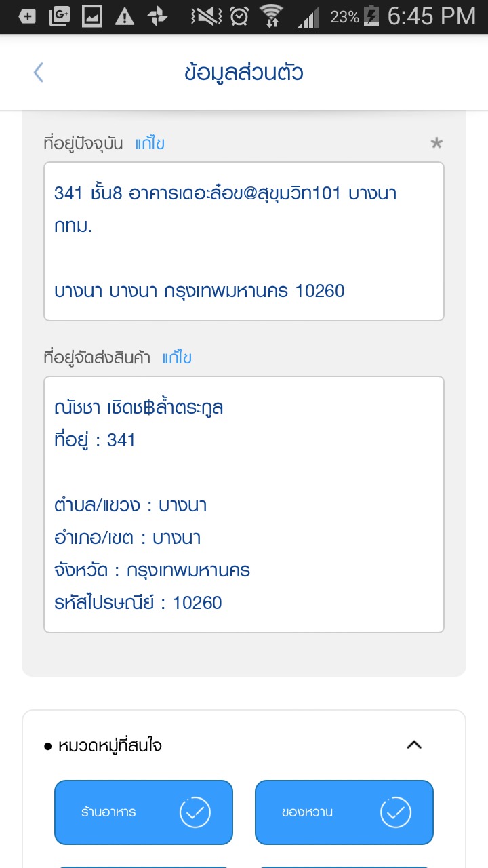Collapse the หมวดหมู่ที่สนใจ section
This screenshot has height=868, width=488.
(x=413, y=745)
